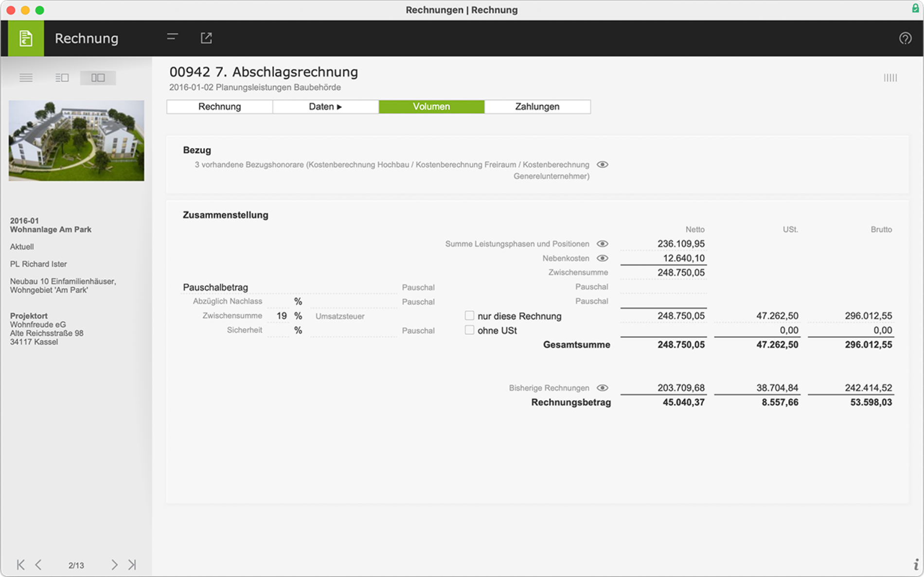Open the Daten tab

click(325, 106)
